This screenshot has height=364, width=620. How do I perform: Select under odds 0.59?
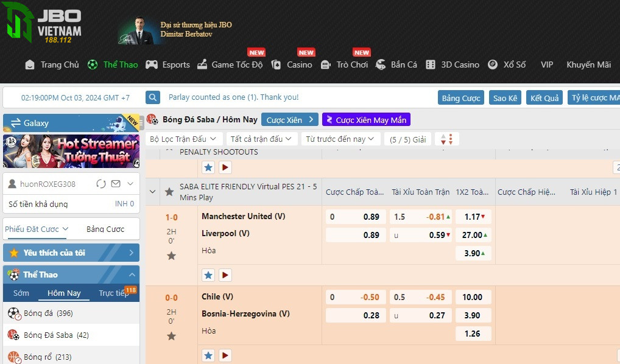pos(421,235)
